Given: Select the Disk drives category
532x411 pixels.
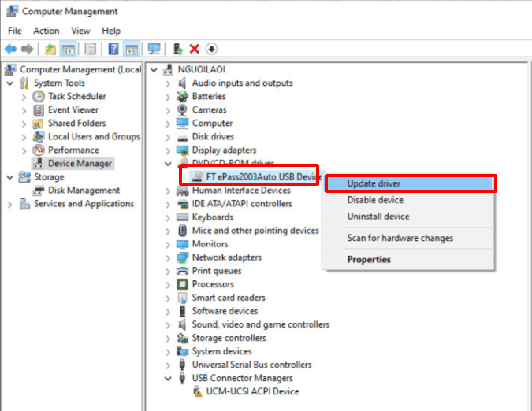Looking at the screenshot, I should click(x=213, y=137).
